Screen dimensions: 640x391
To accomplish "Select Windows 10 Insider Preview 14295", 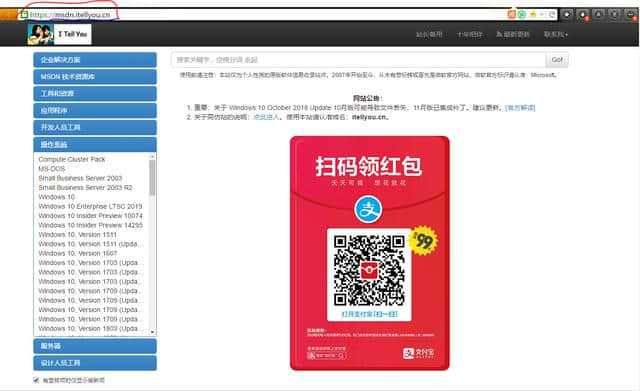I will click(91, 225).
